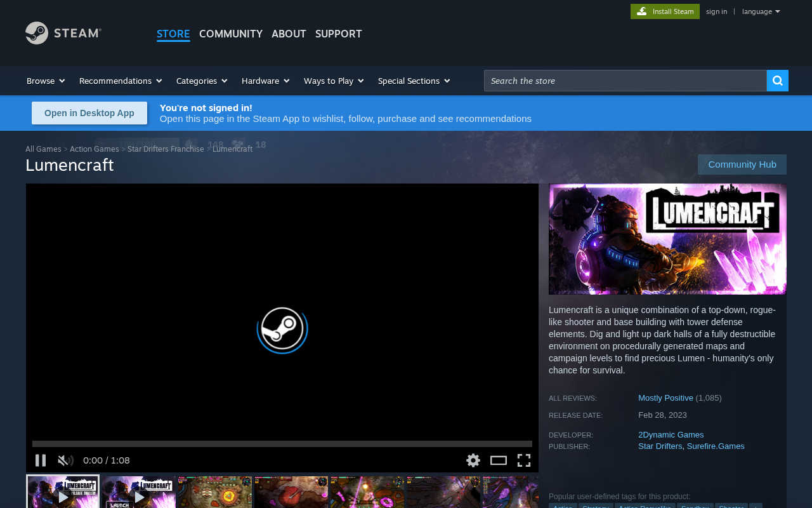812x508 pixels.
Task: Pause the trailer video
Action: (41, 460)
